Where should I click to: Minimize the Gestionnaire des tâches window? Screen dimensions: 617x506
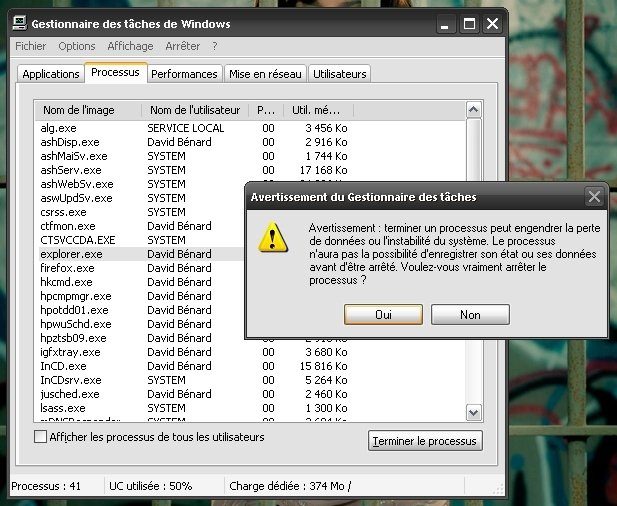pyautogui.click(x=445, y=24)
